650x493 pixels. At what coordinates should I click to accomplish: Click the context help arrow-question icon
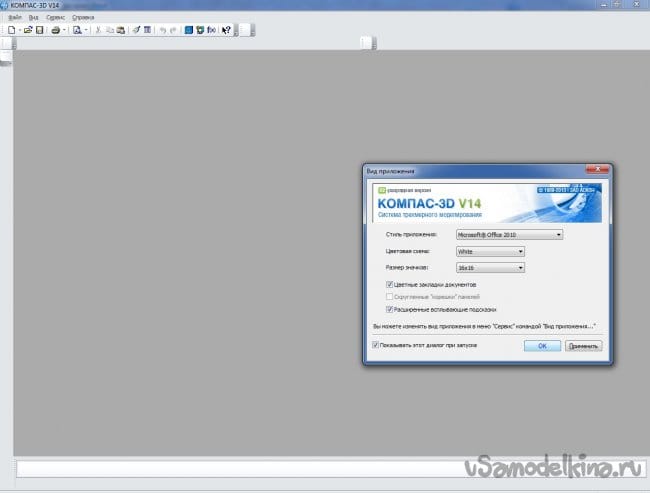point(226,30)
